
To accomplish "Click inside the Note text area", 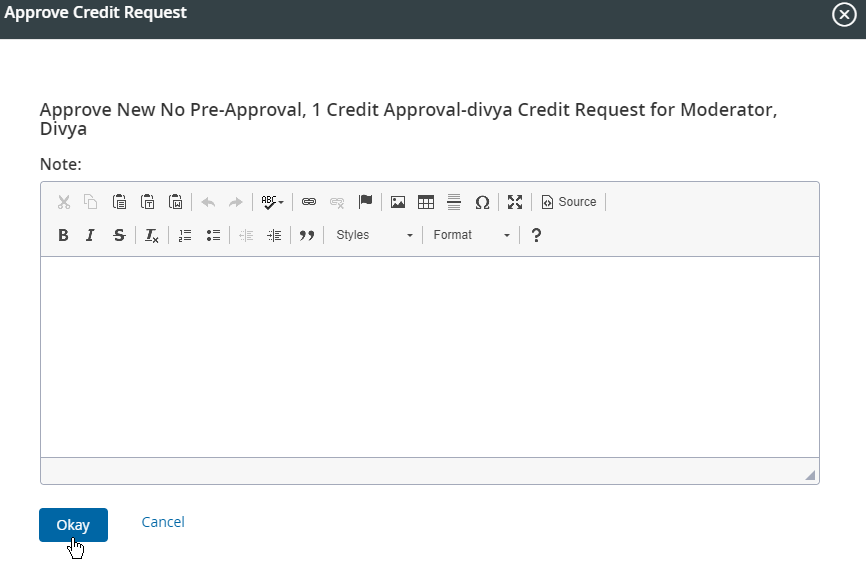I will (x=430, y=355).
